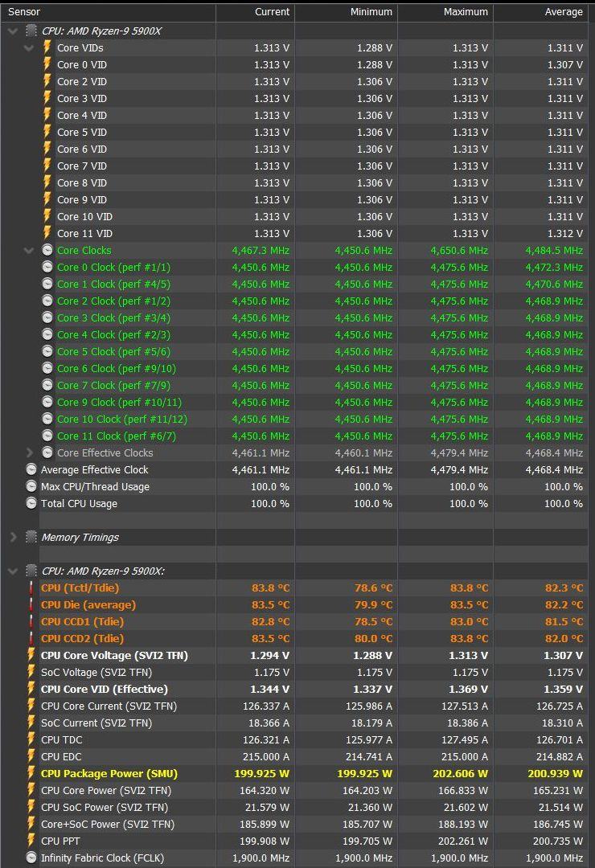
Task: Expand the Memory Timings section
Action: point(14,537)
